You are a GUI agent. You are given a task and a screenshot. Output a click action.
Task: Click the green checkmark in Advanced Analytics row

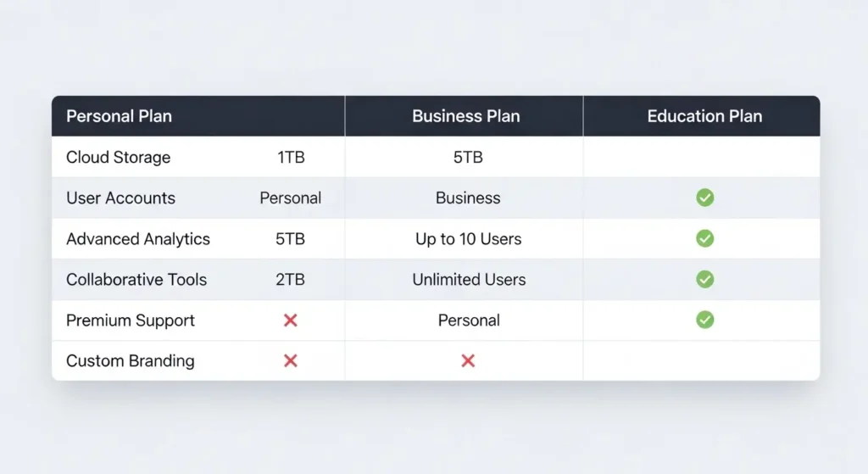pos(704,238)
